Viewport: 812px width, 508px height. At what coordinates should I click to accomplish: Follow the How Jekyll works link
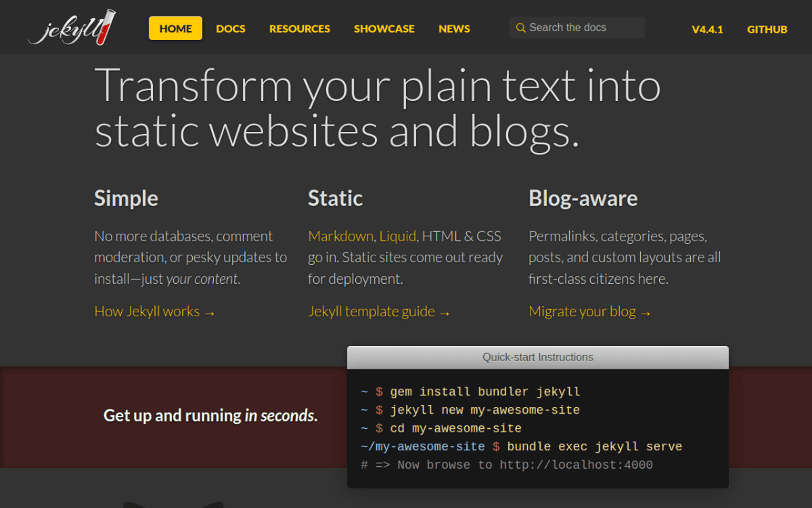pyautogui.click(x=146, y=312)
